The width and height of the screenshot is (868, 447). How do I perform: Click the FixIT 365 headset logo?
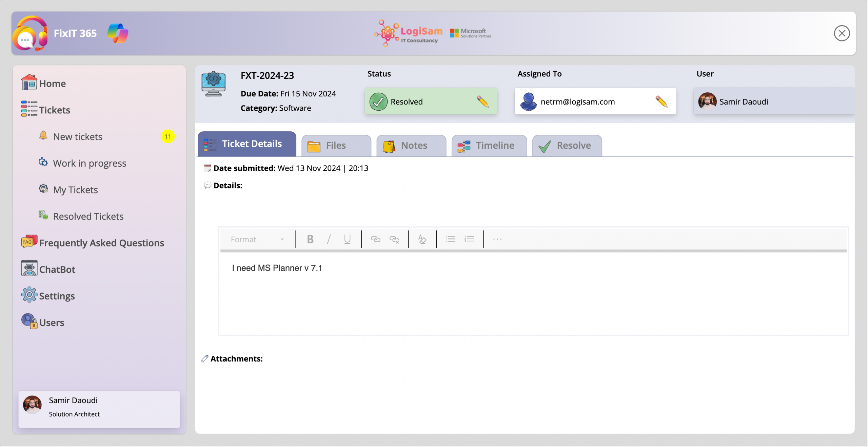(x=29, y=33)
